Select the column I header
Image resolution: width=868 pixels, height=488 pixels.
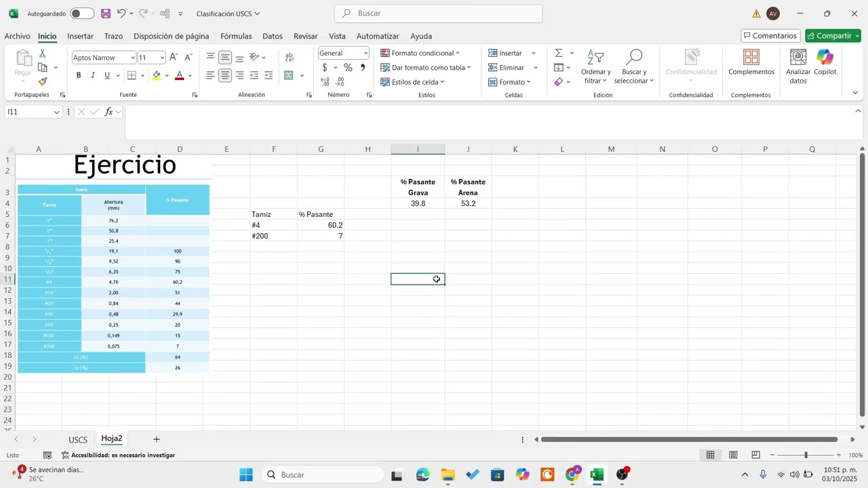pyautogui.click(x=418, y=149)
